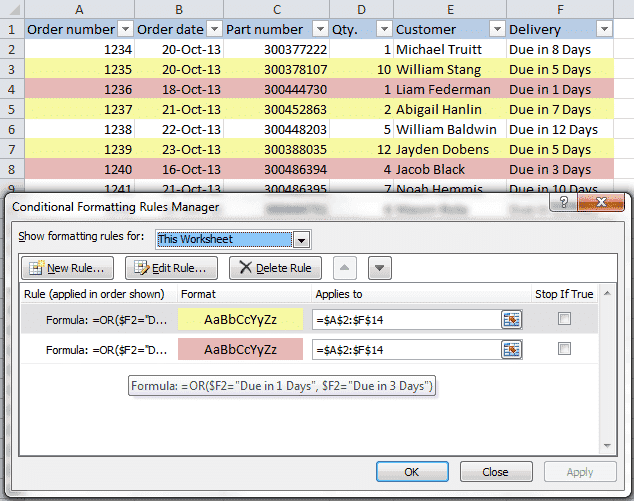
Task: Move rule down with arrow button
Action: point(379,268)
